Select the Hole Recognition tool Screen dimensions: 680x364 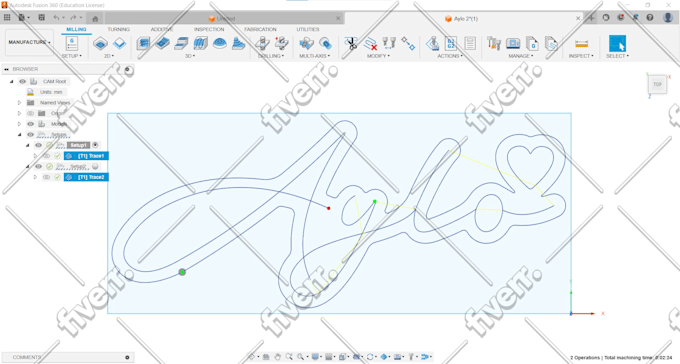[x=281, y=43]
